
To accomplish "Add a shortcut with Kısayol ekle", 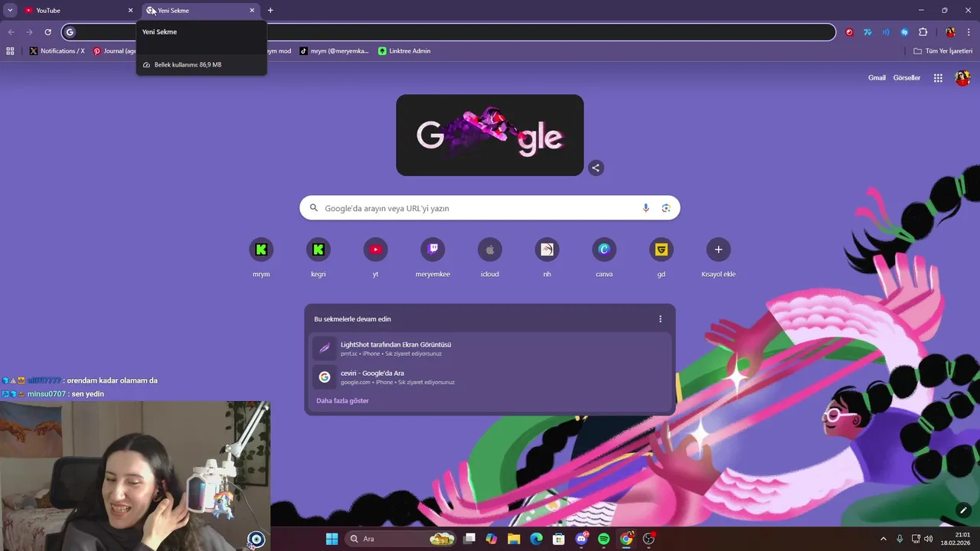I will [x=718, y=249].
